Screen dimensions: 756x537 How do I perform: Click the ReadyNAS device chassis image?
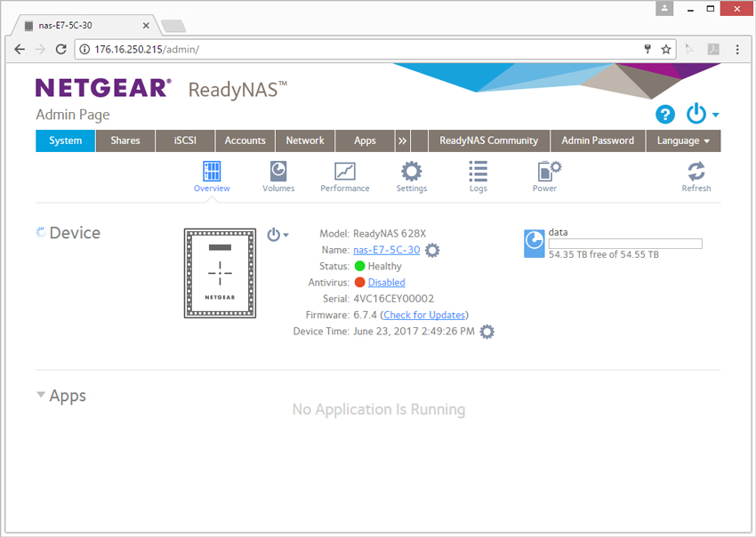tap(220, 273)
